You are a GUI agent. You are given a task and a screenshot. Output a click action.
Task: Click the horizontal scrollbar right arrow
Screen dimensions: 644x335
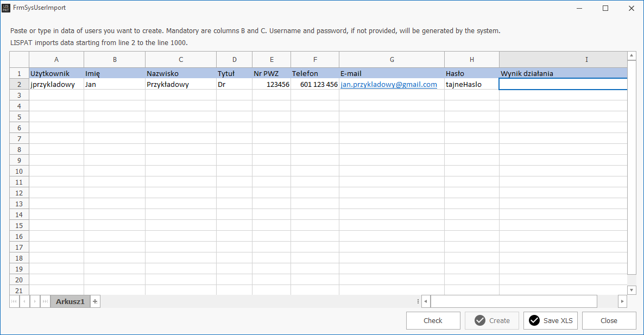coord(622,301)
